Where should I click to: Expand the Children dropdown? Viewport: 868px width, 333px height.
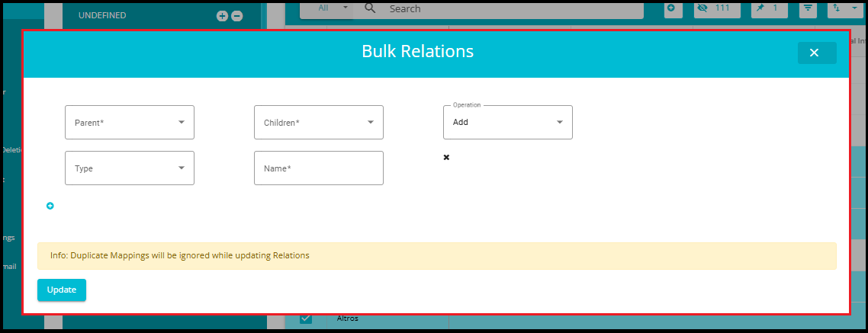[x=319, y=122]
